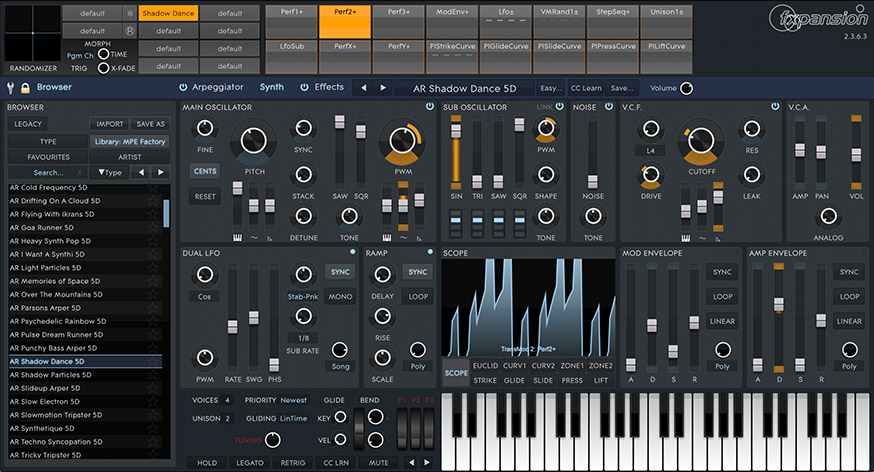Screen dimensions: 874x472
Task: Click the LEGATO button
Action: pos(250,463)
